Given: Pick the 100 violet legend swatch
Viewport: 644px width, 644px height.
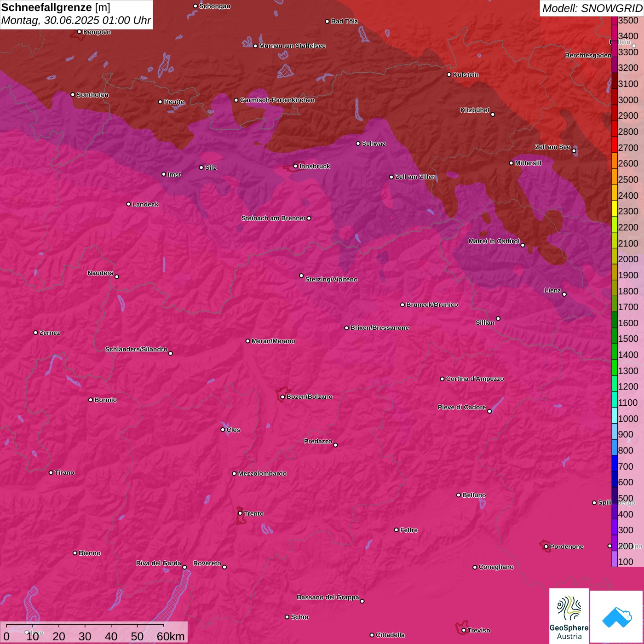Looking at the screenshot, I should (615, 559).
